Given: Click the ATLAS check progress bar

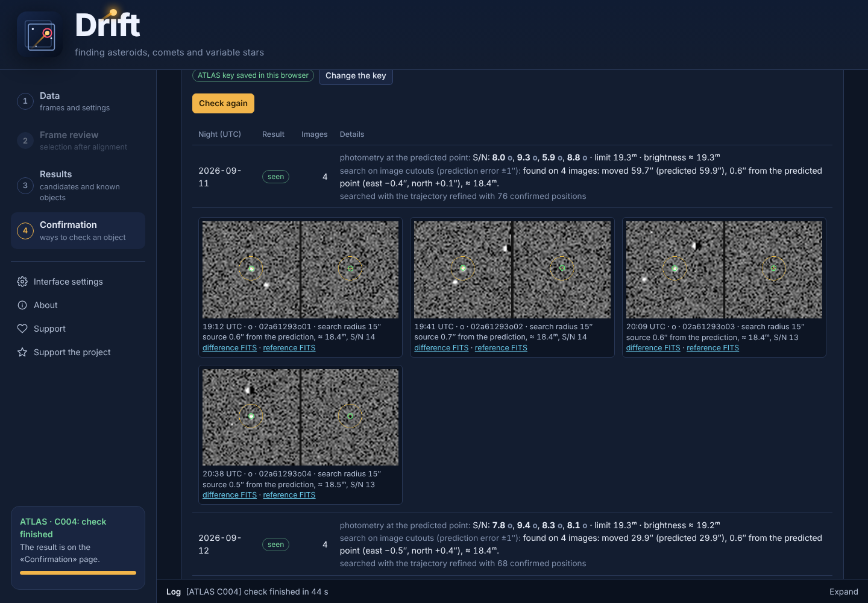Looking at the screenshot, I should (78, 573).
